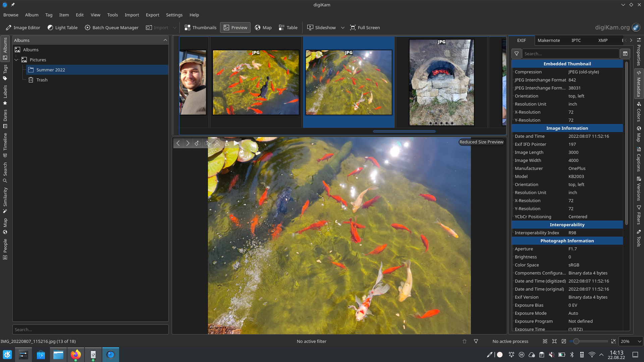Viewport: 644px width, 362px height.
Task: Click the metadata filter funnel button
Action: [x=517, y=54]
